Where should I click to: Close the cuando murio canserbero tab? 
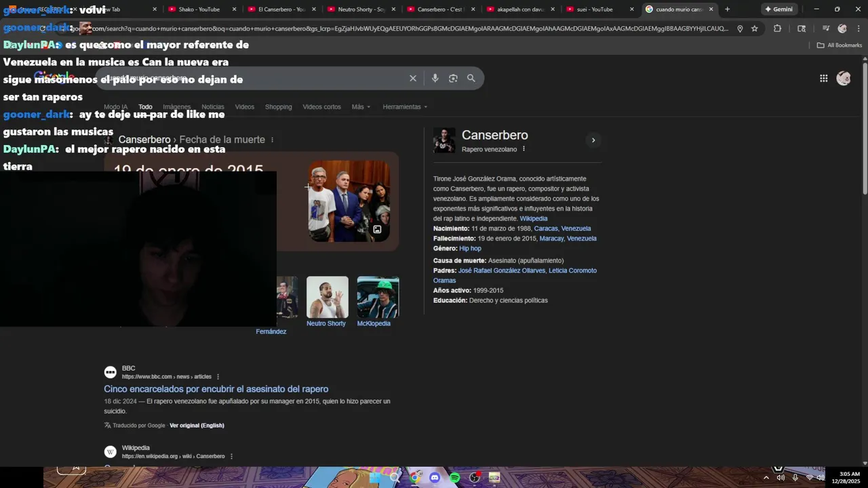pos(711,9)
